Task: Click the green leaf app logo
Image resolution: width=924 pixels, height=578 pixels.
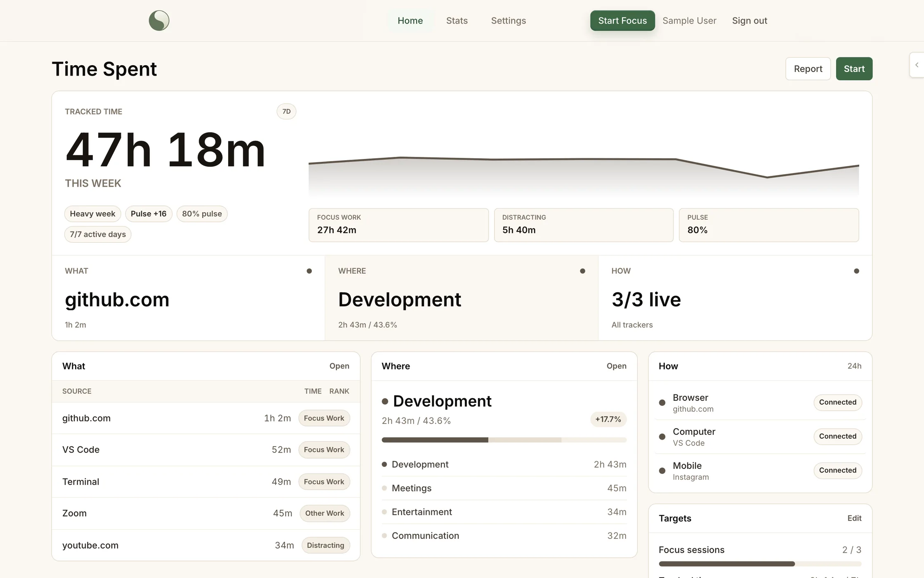Action: pos(159,21)
